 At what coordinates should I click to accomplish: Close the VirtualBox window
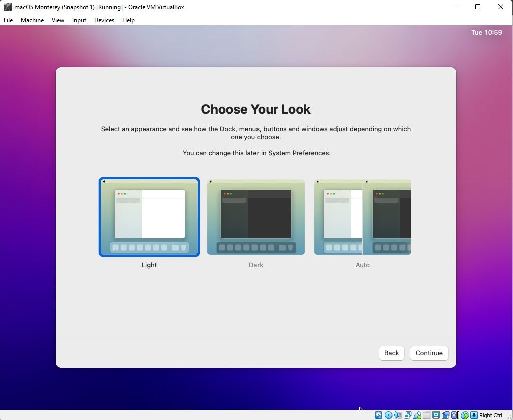501,7
